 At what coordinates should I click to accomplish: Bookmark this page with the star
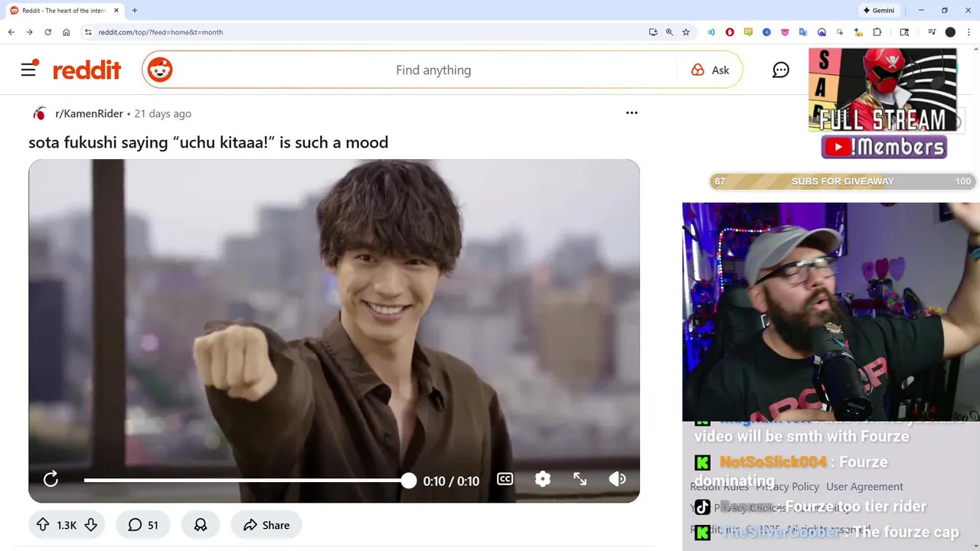(686, 32)
